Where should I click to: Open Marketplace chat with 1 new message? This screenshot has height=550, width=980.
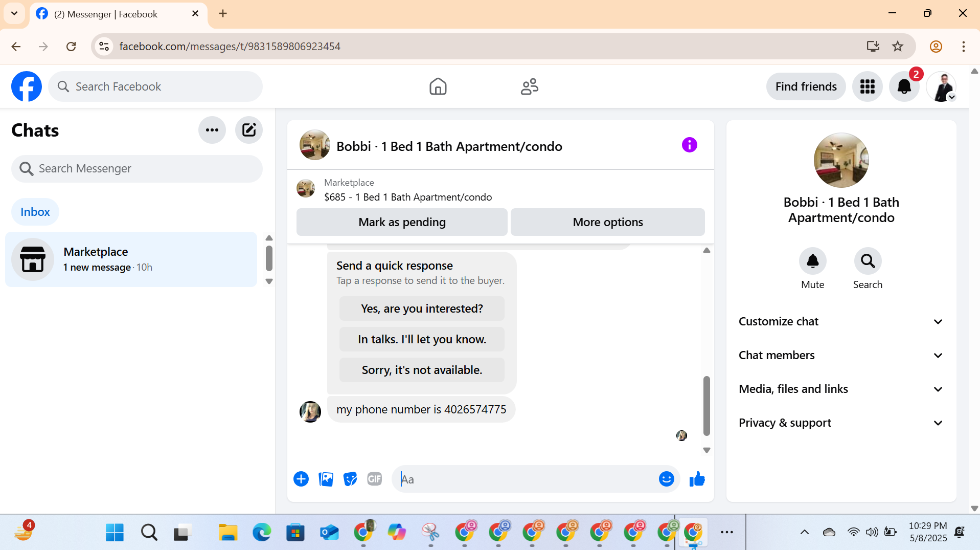(x=131, y=259)
